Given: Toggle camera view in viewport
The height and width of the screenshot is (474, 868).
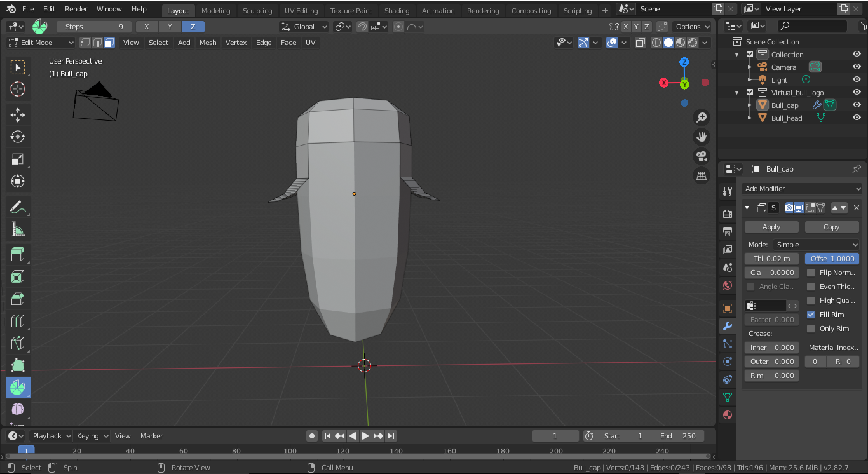Looking at the screenshot, I should (x=702, y=156).
